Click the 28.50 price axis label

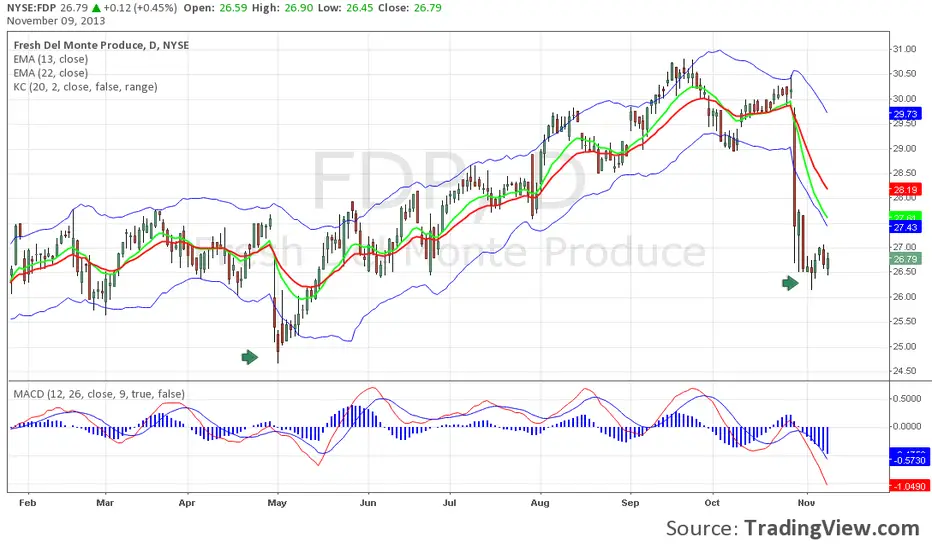point(905,173)
